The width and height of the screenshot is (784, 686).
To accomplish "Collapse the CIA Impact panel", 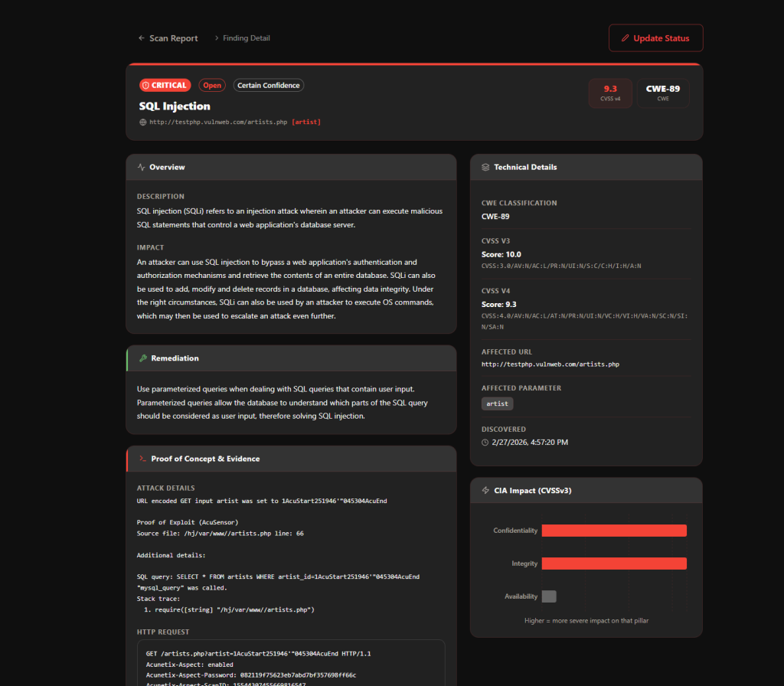I will tap(586, 490).
